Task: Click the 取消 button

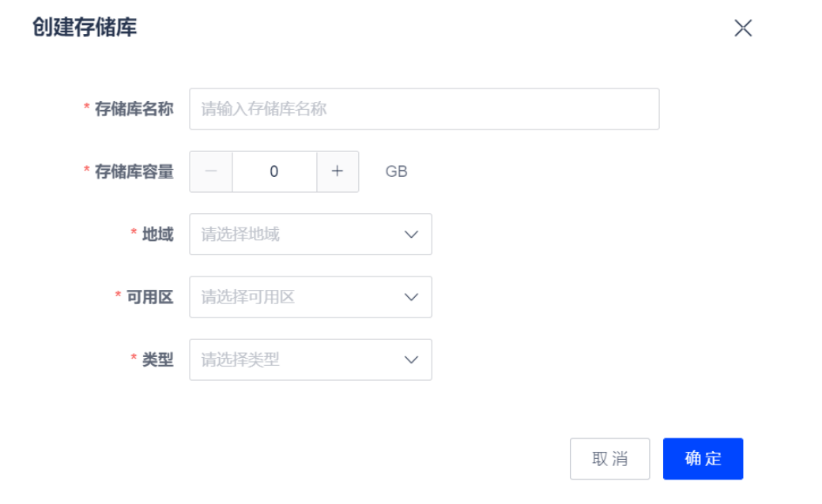Action: pyautogui.click(x=609, y=459)
